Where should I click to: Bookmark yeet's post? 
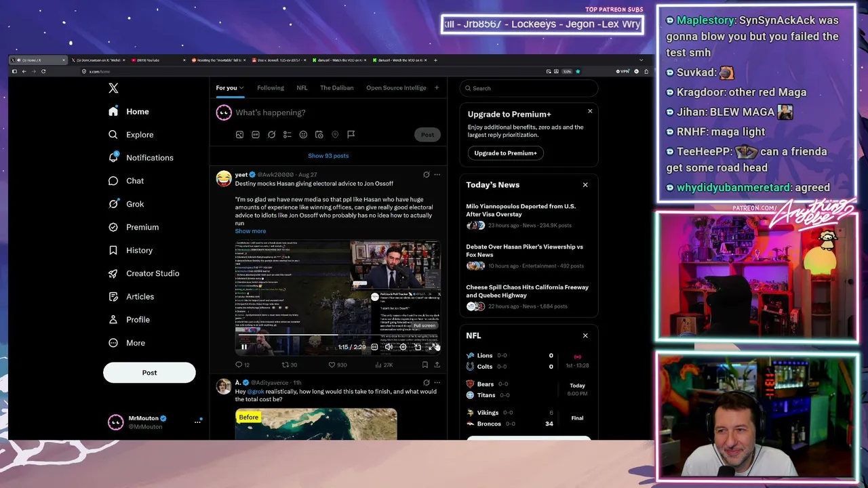click(x=425, y=365)
